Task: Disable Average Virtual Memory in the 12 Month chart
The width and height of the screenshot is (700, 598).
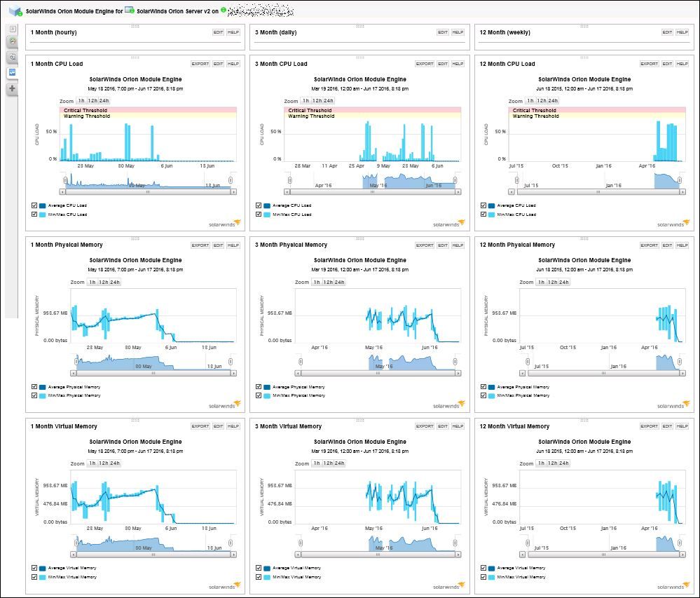Action: point(483,568)
